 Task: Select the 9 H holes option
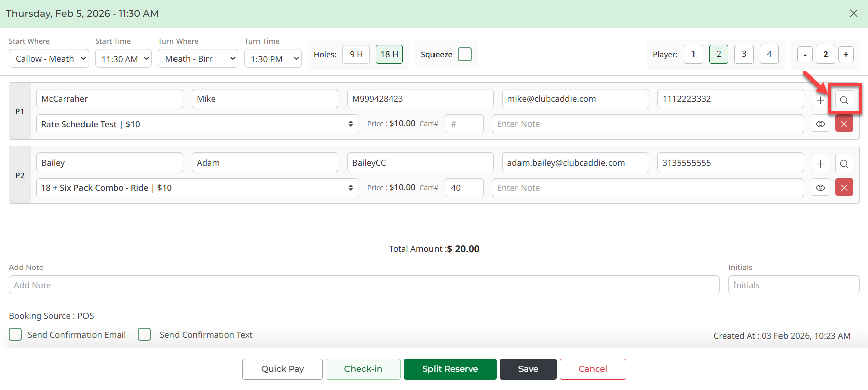tap(356, 54)
